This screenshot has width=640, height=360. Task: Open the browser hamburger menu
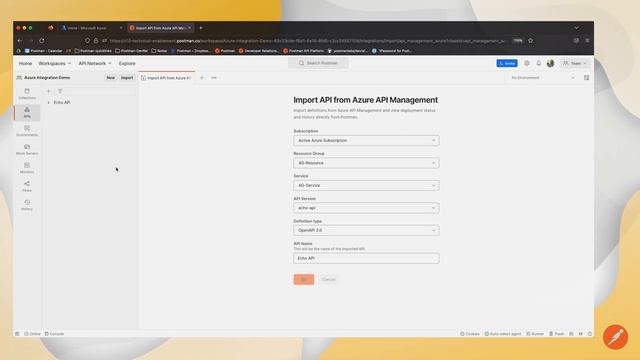click(x=587, y=40)
